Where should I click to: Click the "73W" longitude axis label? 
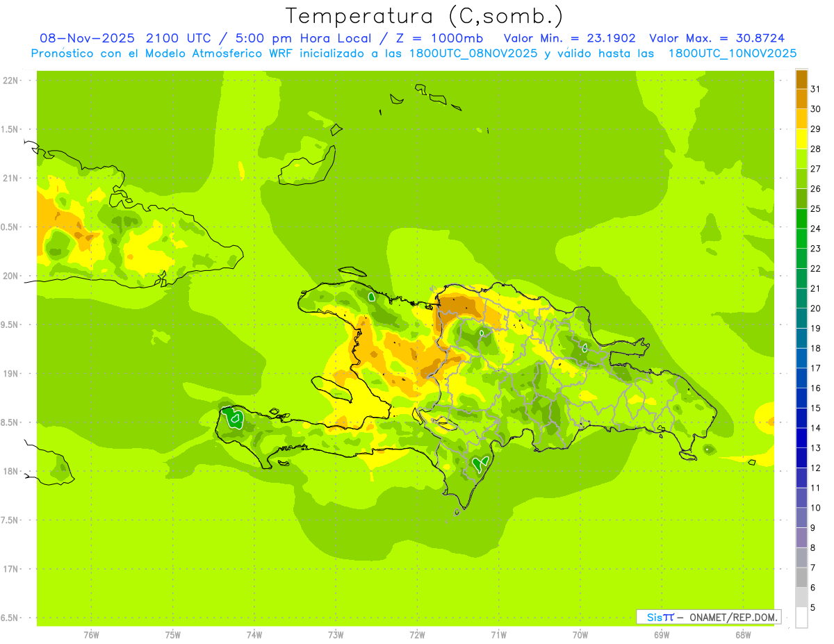pyautogui.click(x=336, y=635)
